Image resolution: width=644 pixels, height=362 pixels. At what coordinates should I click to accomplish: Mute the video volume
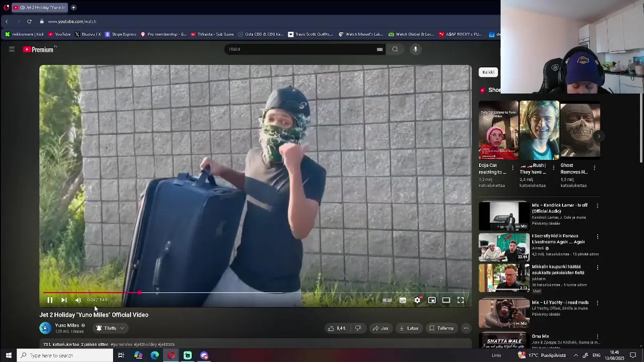pos(78,300)
